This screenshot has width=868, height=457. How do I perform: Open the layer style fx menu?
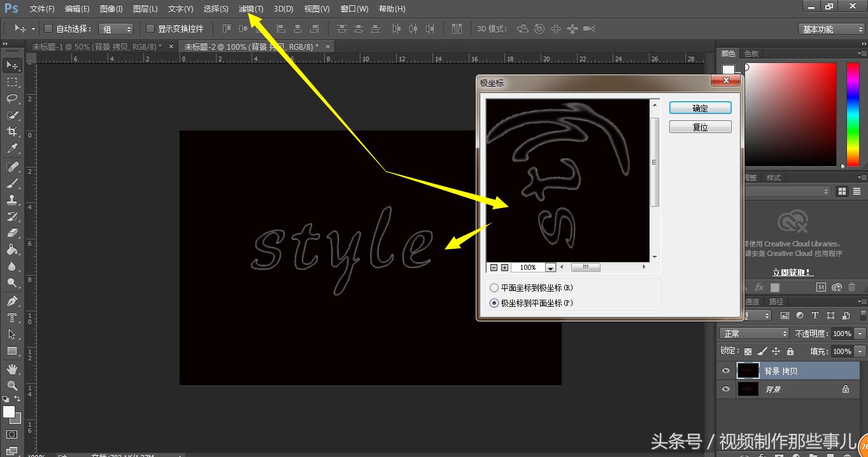[x=760, y=287]
